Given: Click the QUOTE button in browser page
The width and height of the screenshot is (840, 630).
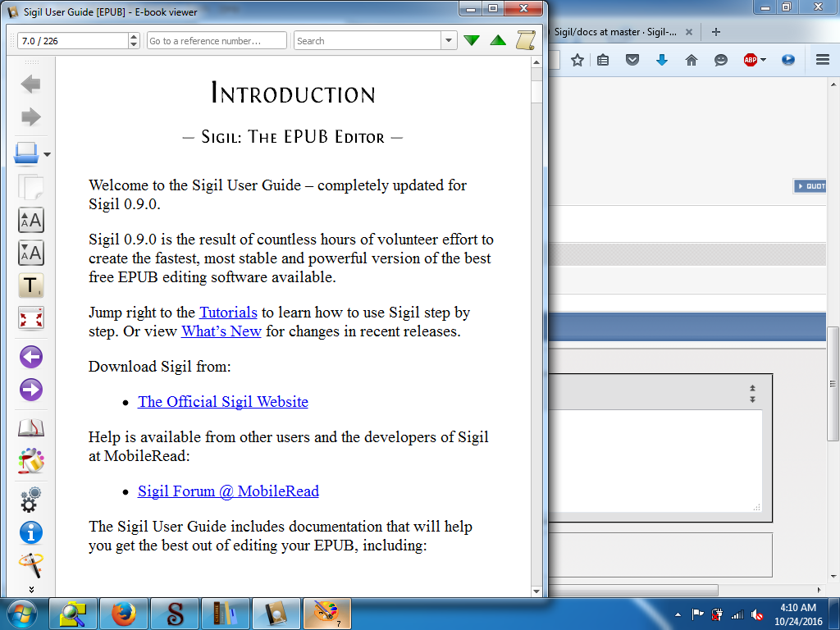Looking at the screenshot, I should tap(810, 186).
